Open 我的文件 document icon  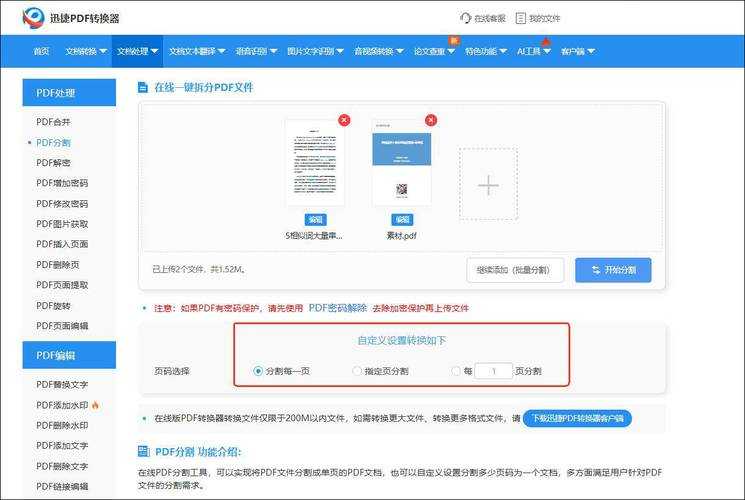521,18
